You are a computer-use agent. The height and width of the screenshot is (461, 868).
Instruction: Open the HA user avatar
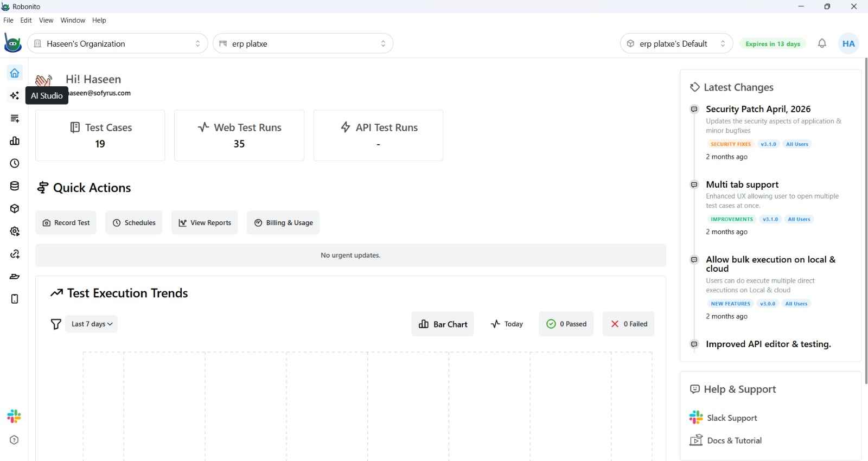point(848,43)
